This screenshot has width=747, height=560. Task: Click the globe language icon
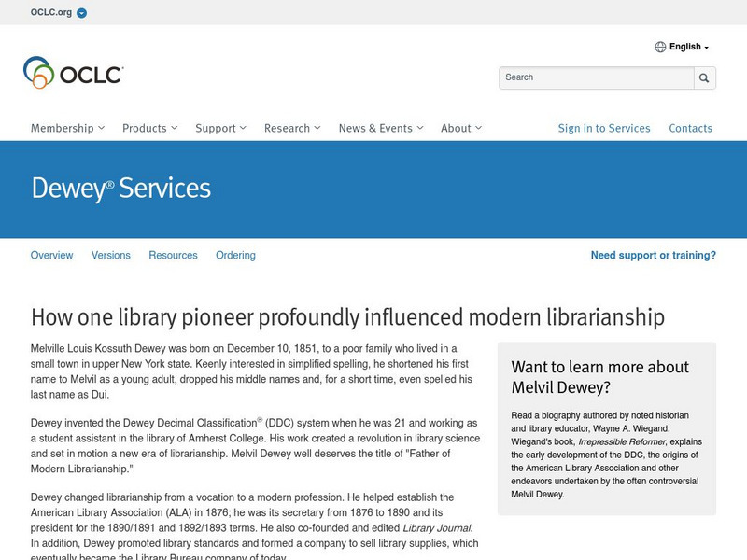[x=660, y=47]
